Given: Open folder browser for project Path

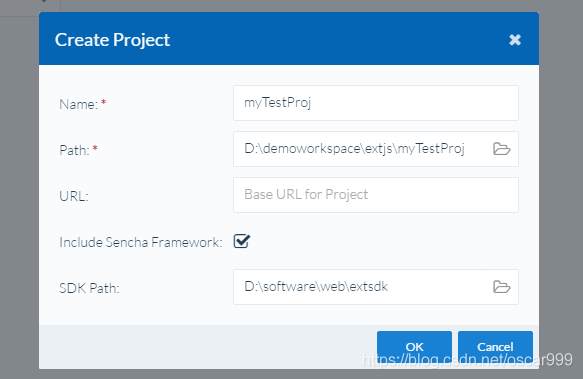Looking at the screenshot, I should pos(502,149).
